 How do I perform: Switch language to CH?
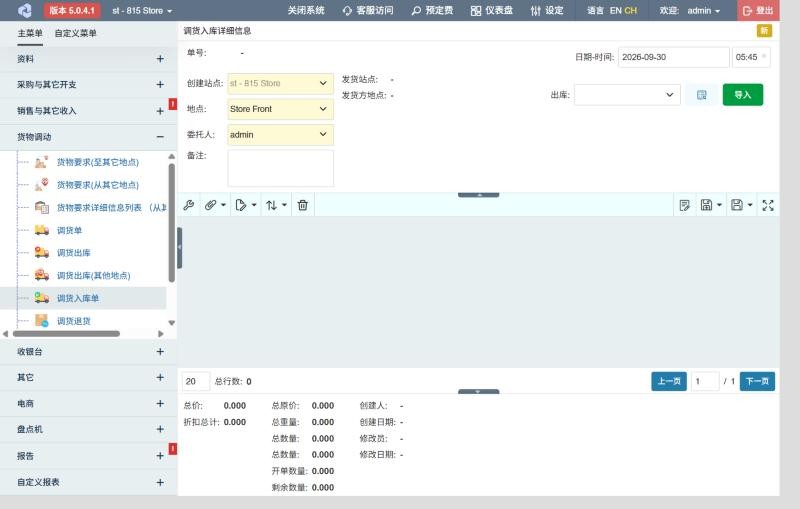[631, 10]
